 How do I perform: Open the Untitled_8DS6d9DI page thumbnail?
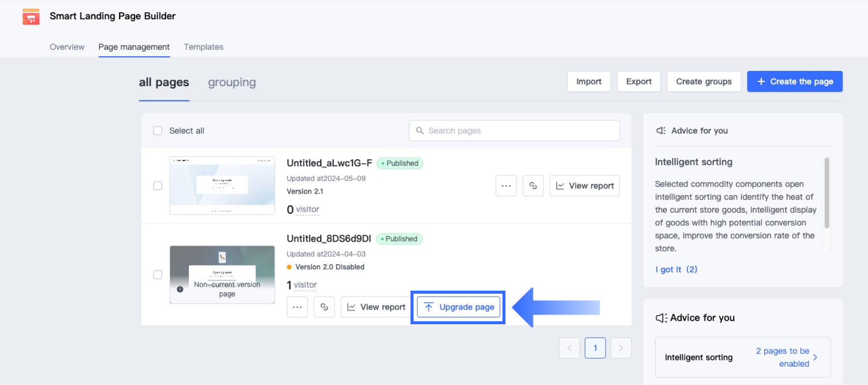(222, 274)
